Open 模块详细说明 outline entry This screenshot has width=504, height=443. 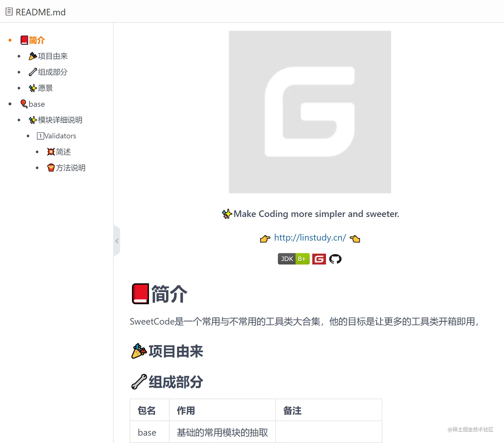pos(55,120)
